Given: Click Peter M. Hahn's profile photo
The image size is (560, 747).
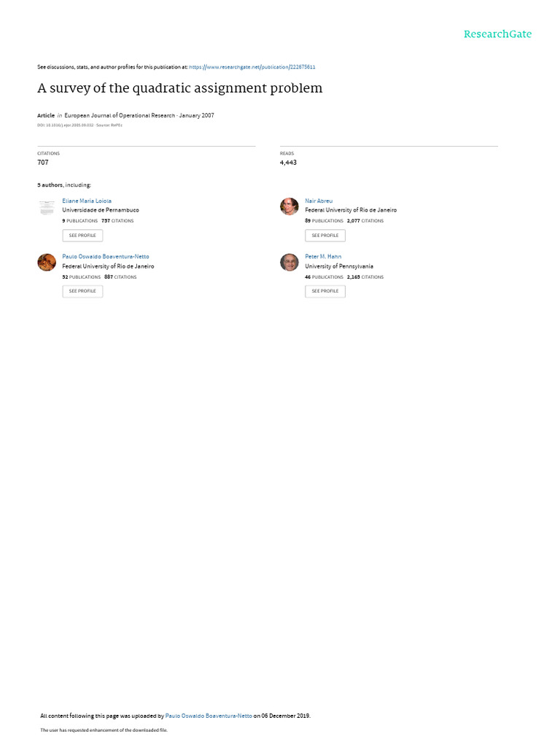Looking at the screenshot, I should tap(289, 263).
